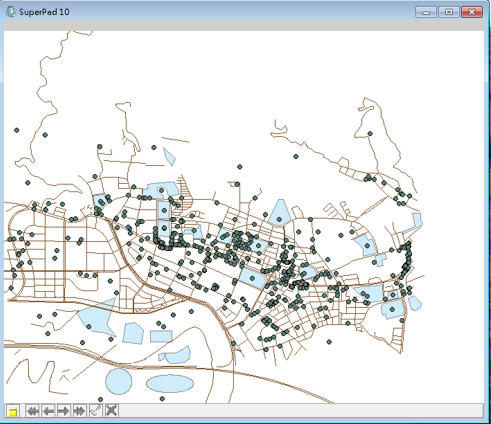The height and width of the screenshot is (424, 491).
Task: Select the circular blue polygon near map bottom
Action: point(119,382)
